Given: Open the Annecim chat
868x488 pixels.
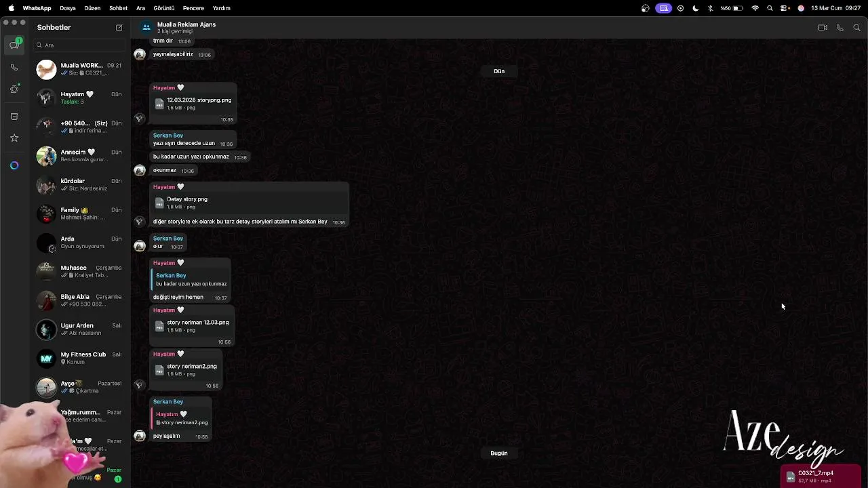Looking at the screenshot, I should 79,156.
